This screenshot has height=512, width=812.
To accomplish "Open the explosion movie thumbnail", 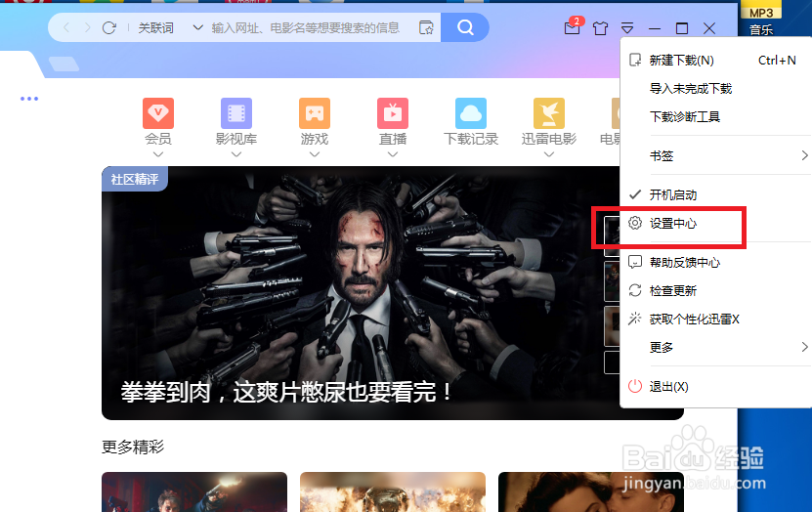I will tap(393, 491).
